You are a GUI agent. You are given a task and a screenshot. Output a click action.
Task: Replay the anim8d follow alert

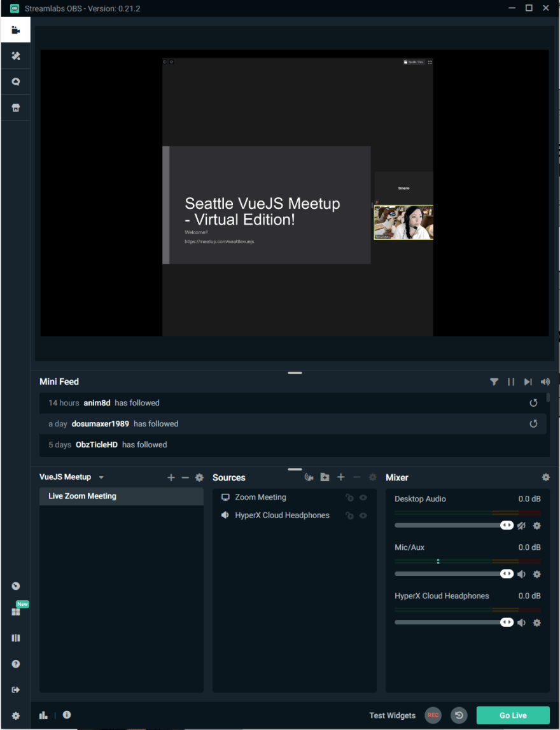coord(533,403)
